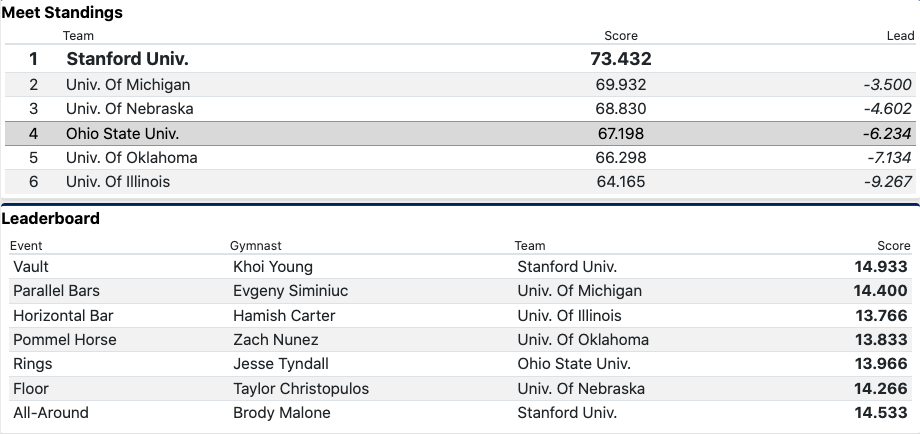Click Stanford's score 73.432
Image resolution: width=920 pixels, height=434 pixels.
click(620, 59)
